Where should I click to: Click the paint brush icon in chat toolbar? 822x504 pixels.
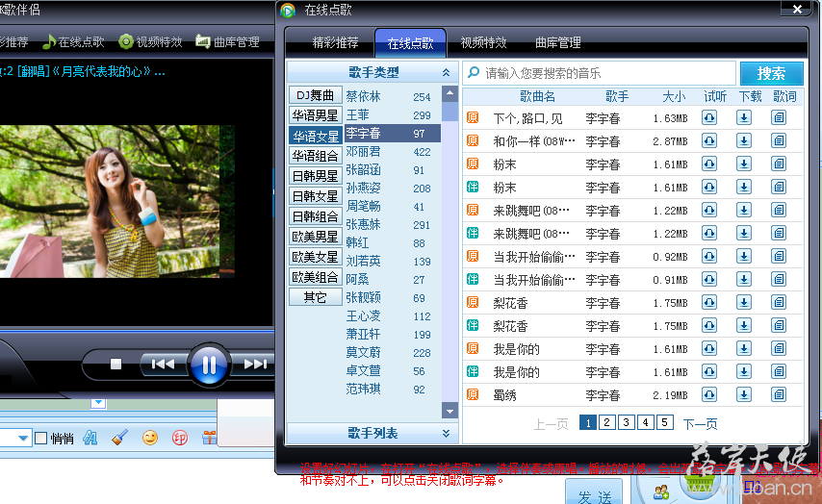pyautogui.click(x=120, y=438)
